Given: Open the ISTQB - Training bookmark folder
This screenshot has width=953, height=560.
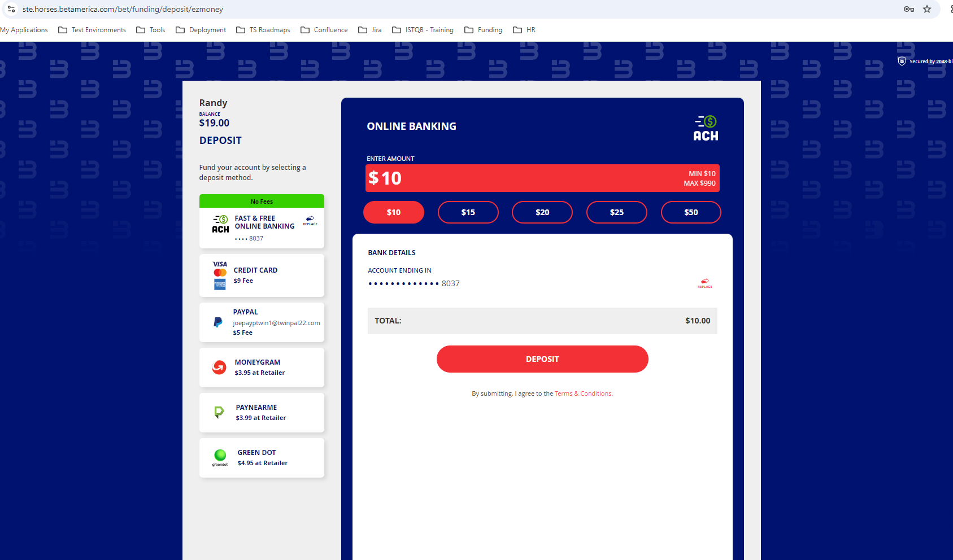Looking at the screenshot, I should [x=423, y=30].
